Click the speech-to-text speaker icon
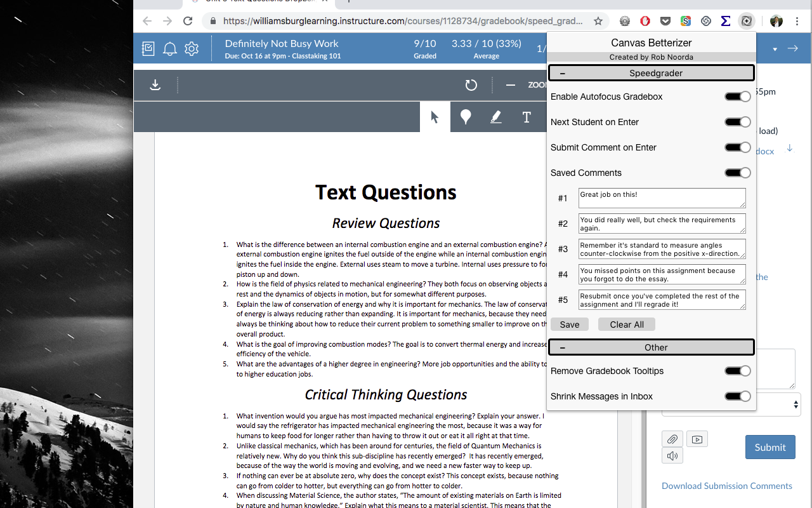 (672, 455)
